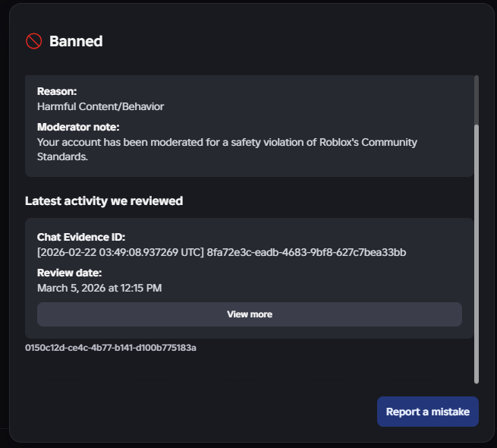Click the red banned prohibition icon
Screen dimensions: 497x448
pyautogui.click(x=33, y=41)
